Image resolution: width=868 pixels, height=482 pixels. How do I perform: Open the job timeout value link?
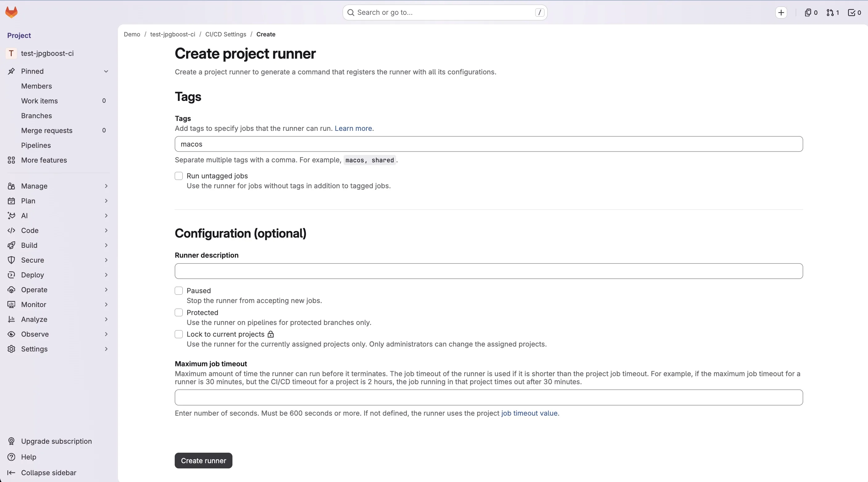click(529, 413)
